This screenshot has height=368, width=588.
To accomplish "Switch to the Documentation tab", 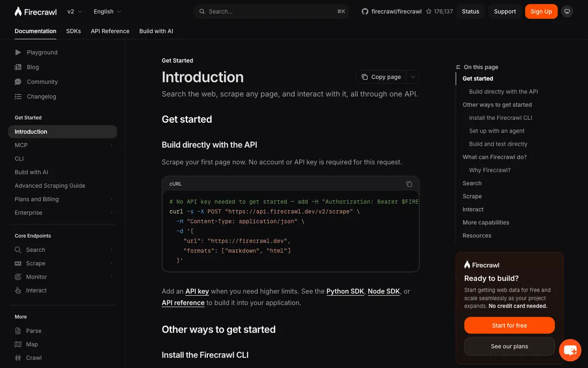I will tap(35, 31).
